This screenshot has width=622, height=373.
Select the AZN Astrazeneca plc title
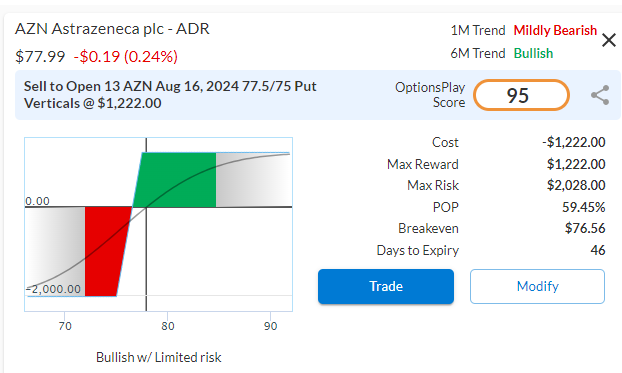(x=112, y=29)
